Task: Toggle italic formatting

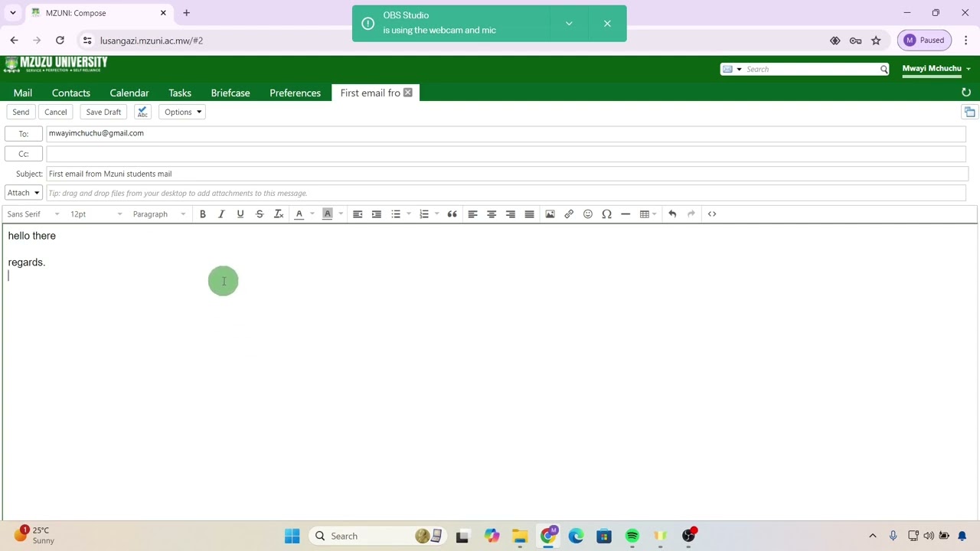Action: [x=221, y=214]
